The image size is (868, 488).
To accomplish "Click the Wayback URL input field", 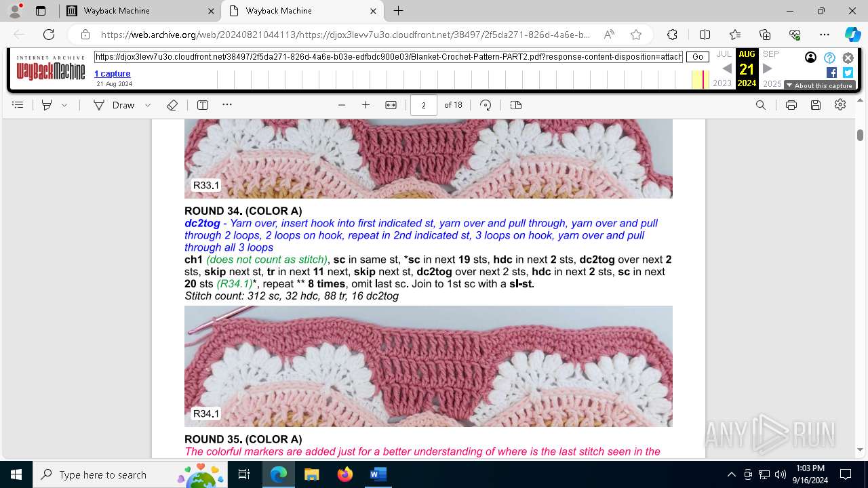I will pos(389,58).
